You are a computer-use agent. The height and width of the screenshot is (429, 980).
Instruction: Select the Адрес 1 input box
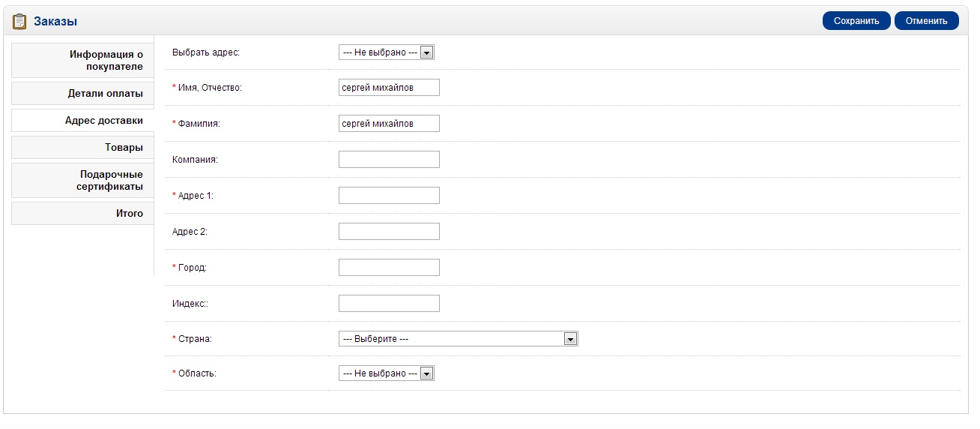click(x=389, y=196)
